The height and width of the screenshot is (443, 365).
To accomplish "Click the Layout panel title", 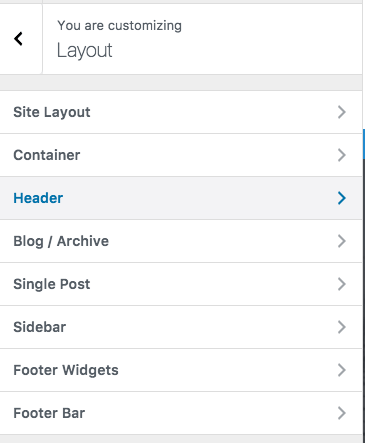I will [85, 51].
